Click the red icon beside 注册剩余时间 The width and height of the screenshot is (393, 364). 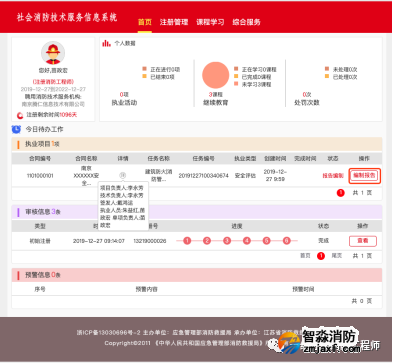tap(20, 115)
